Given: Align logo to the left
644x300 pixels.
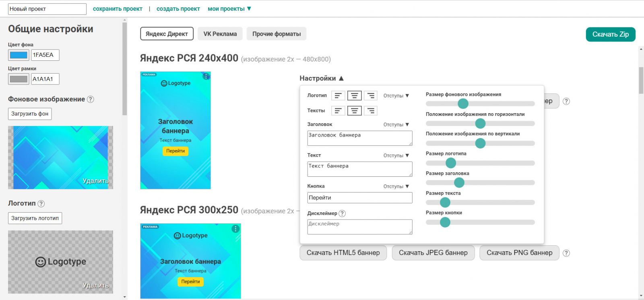Looking at the screenshot, I should 338,95.
